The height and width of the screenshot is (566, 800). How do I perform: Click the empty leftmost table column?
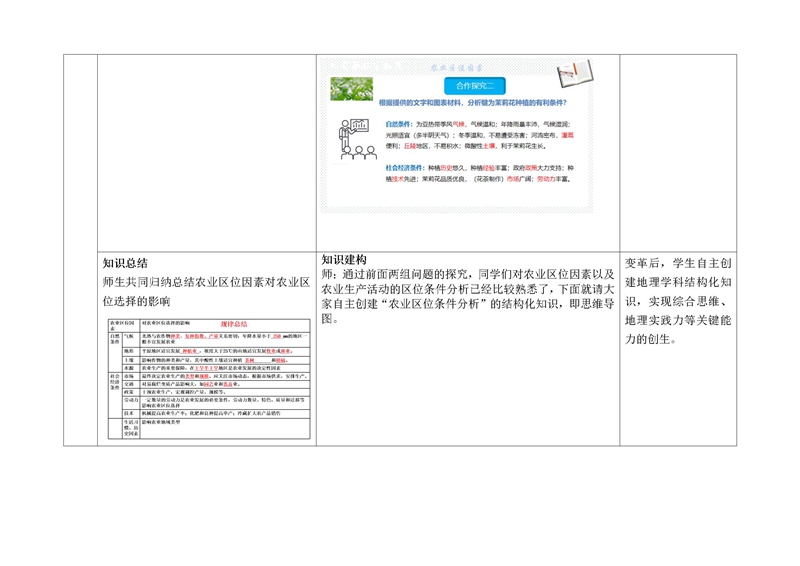(79, 250)
